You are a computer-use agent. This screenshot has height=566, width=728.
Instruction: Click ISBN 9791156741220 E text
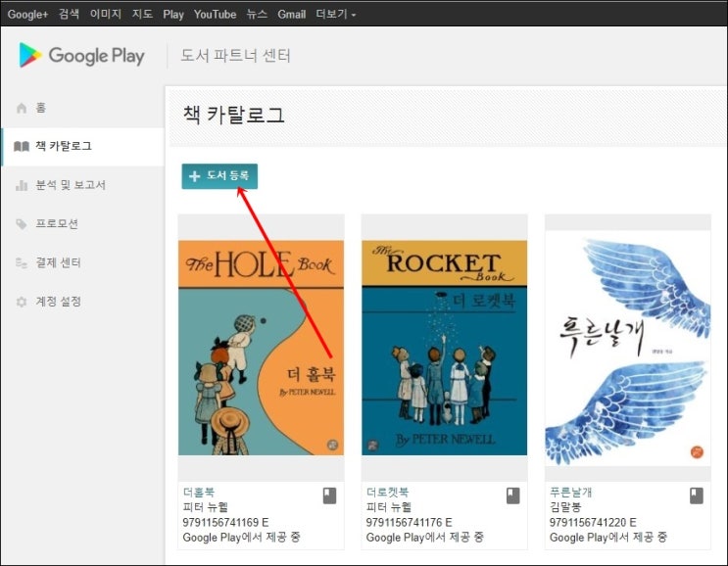point(593,522)
